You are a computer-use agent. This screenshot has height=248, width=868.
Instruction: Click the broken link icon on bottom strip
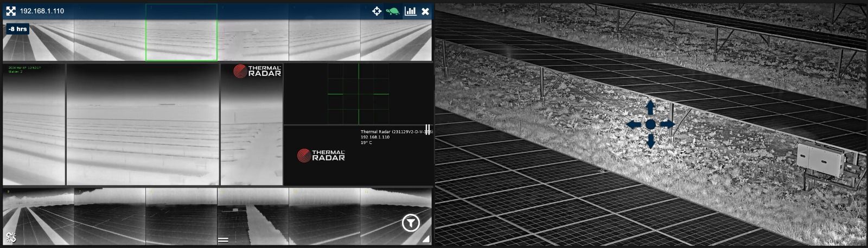coord(10,237)
